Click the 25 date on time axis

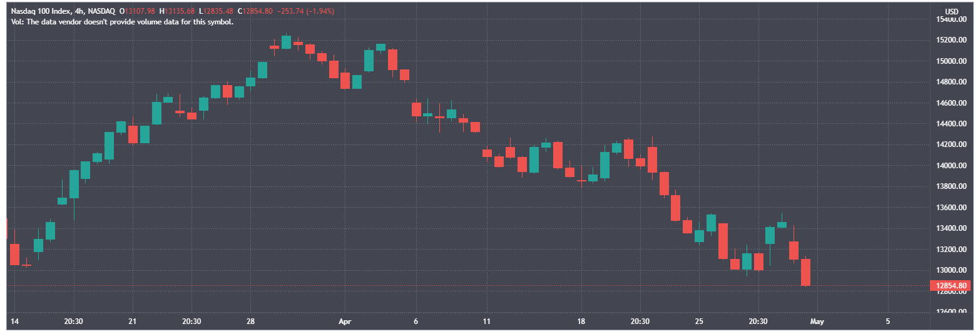[x=699, y=321]
